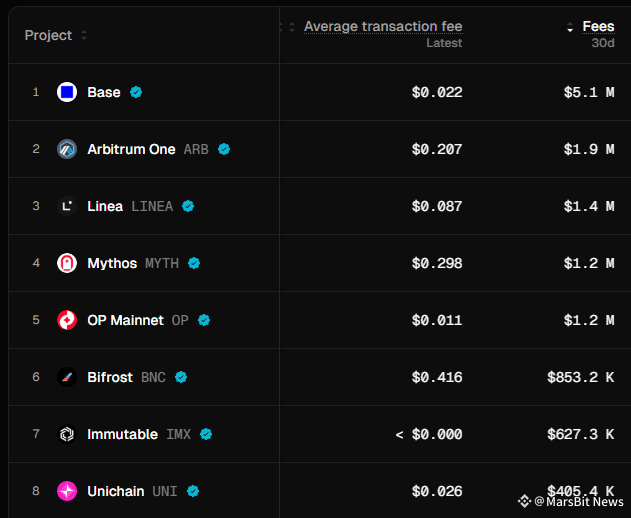Screen dimensions: 631x518
Task: Click the verified badge beside Arbitrum One ARB
Action: point(224,149)
